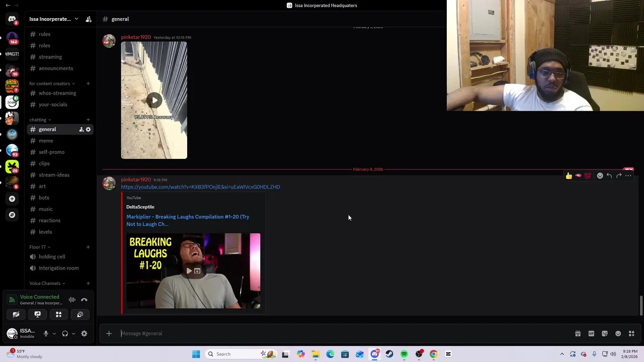Collapse the 'chatting' category
The image size is (644, 362).
[40, 120]
